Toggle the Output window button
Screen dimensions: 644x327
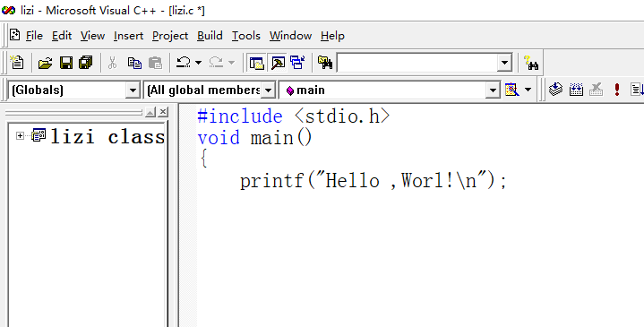pos(278,63)
